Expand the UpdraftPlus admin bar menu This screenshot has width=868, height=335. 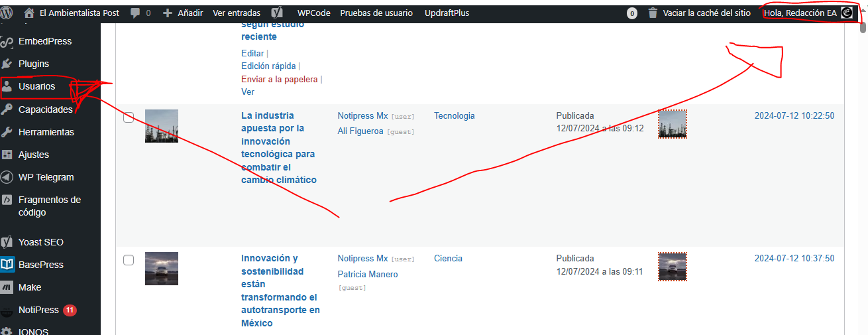pos(447,13)
